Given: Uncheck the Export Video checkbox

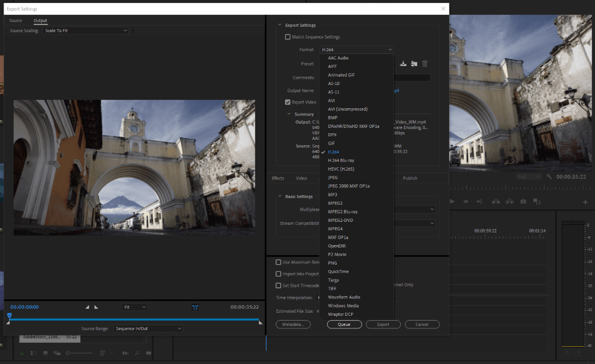Looking at the screenshot, I should point(287,102).
